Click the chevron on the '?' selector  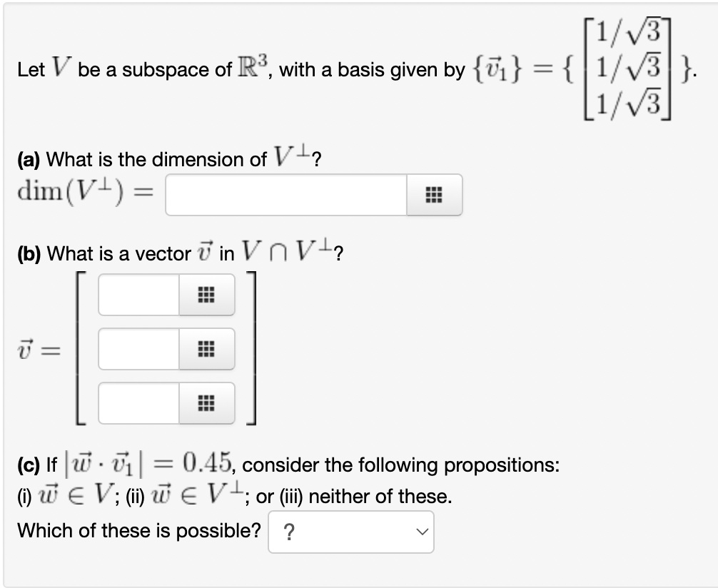pyautogui.click(x=422, y=532)
